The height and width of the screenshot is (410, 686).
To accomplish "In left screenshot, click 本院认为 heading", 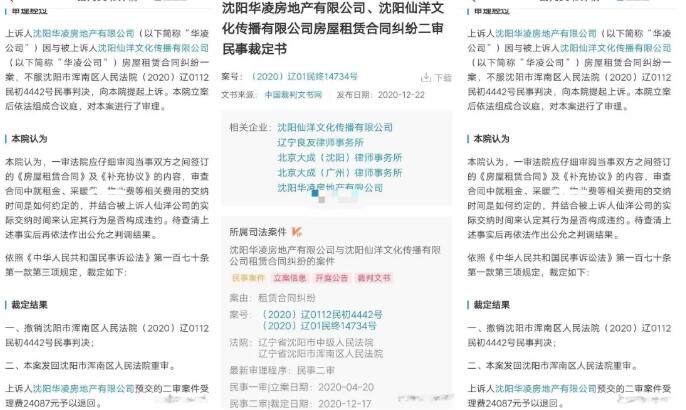I will coord(29,139).
